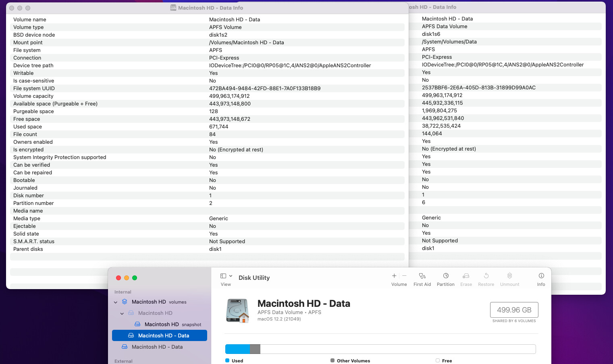Click 'APFS Data Volume' in back Info window

click(x=445, y=26)
